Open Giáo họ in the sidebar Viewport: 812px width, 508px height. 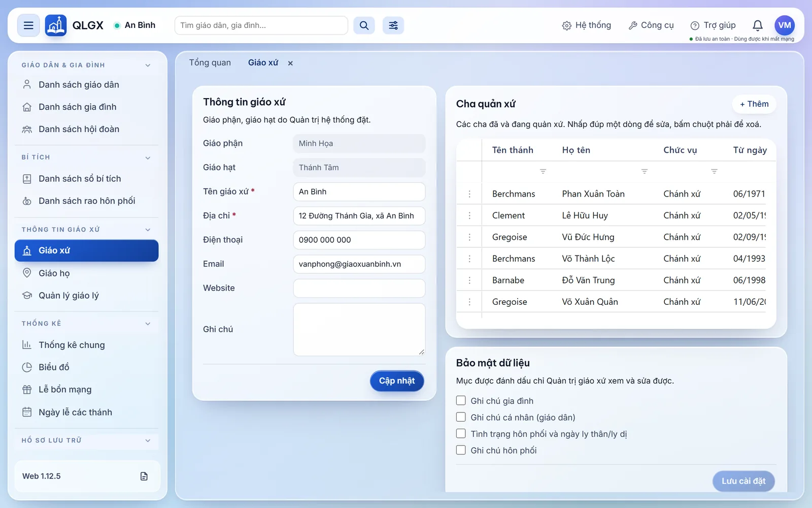[86, 273]
